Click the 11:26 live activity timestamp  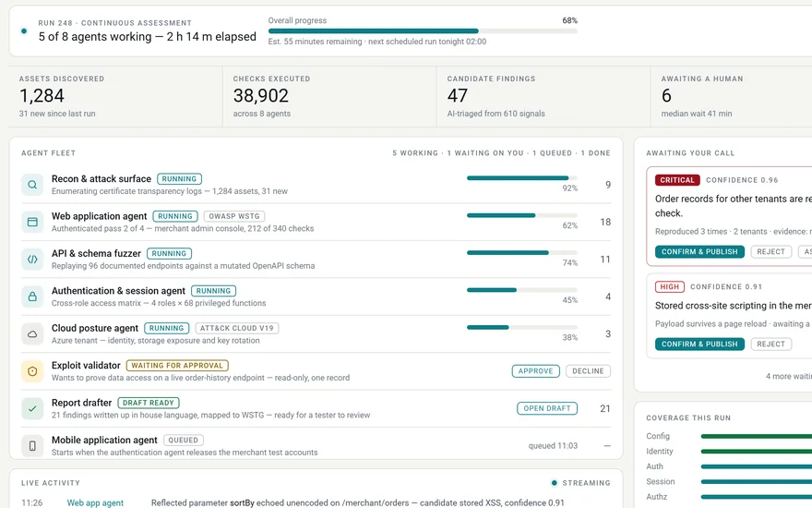(31, 502)
